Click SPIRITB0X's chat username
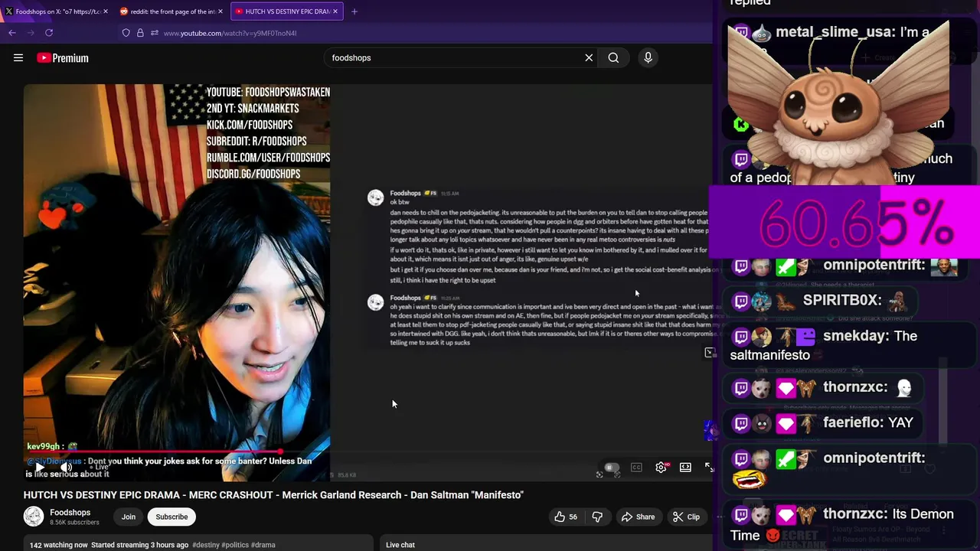 842,301
